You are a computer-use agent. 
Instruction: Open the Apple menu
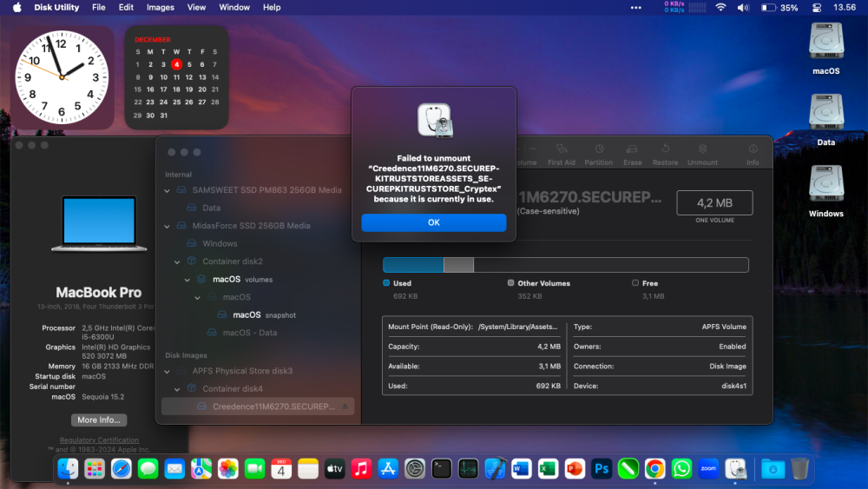point(17,7)
